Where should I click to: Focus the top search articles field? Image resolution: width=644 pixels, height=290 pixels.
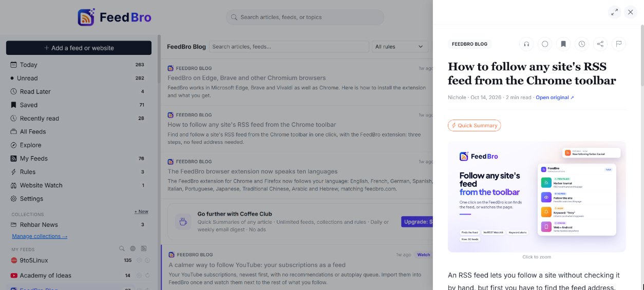(305, 17)
